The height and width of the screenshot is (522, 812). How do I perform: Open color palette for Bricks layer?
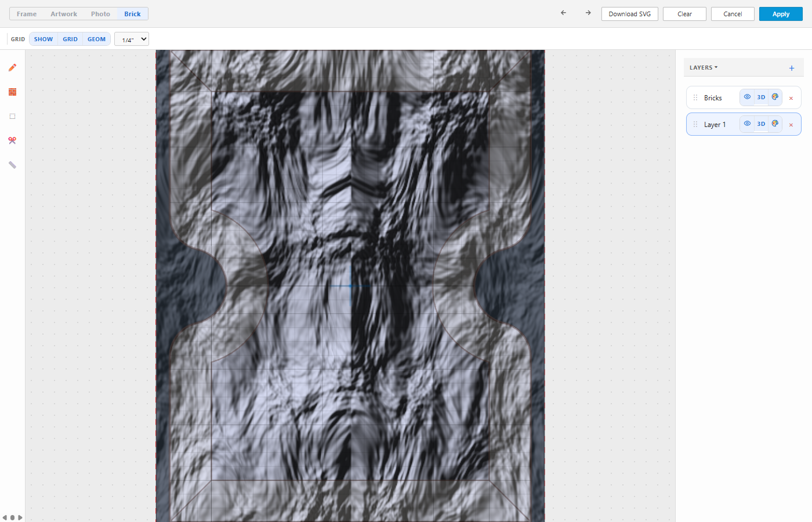pyautogui.click(x=775, y=97)
